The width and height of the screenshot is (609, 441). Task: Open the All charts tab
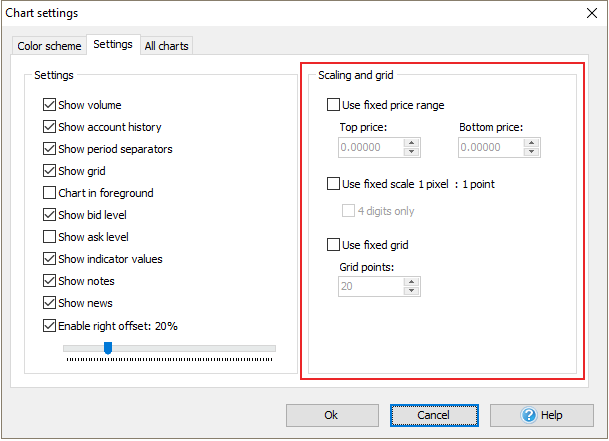tap(165, 46)
